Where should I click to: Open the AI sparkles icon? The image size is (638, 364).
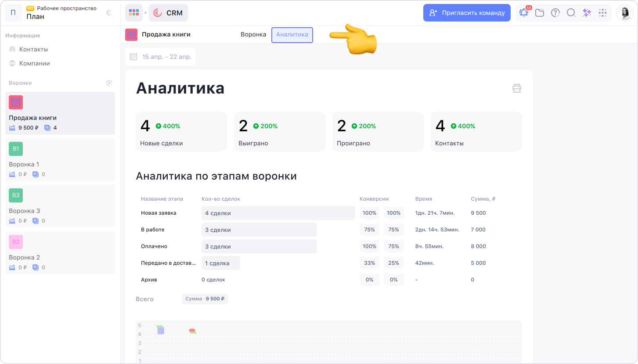pyautogui.click(x=587, y=13)
